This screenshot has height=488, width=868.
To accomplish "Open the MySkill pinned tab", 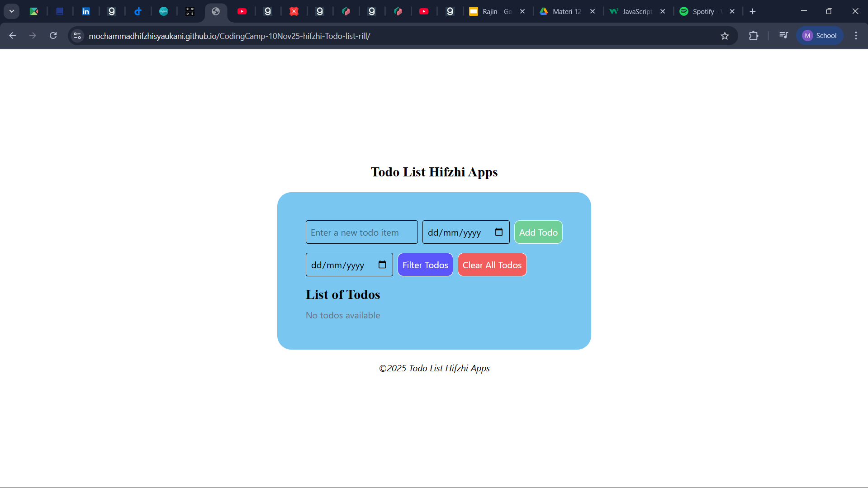I will tap(164, 11).
